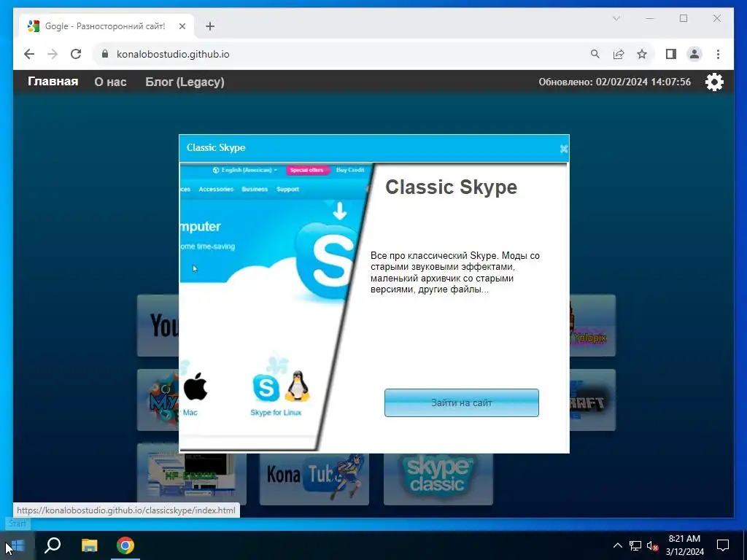Open the Minecraft tile at right
The width and height of the screenshot is (747, 560).
pos(592,400)
